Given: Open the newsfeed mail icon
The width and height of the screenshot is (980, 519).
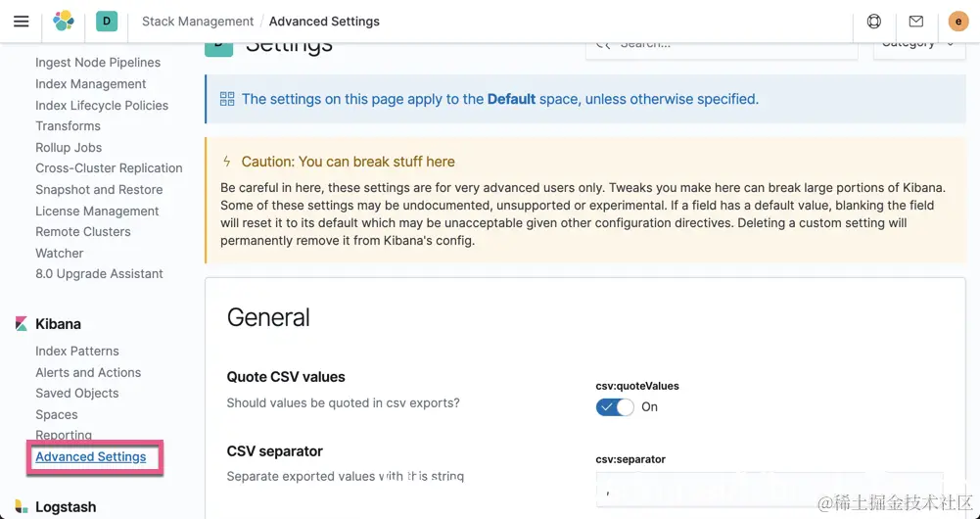Looking at the screenshot, I should [915, 22].
